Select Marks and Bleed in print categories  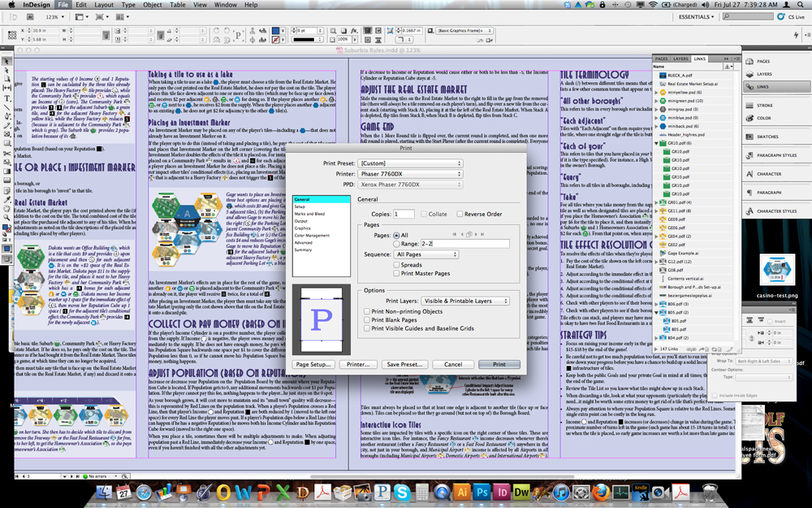tap(309, 214)
